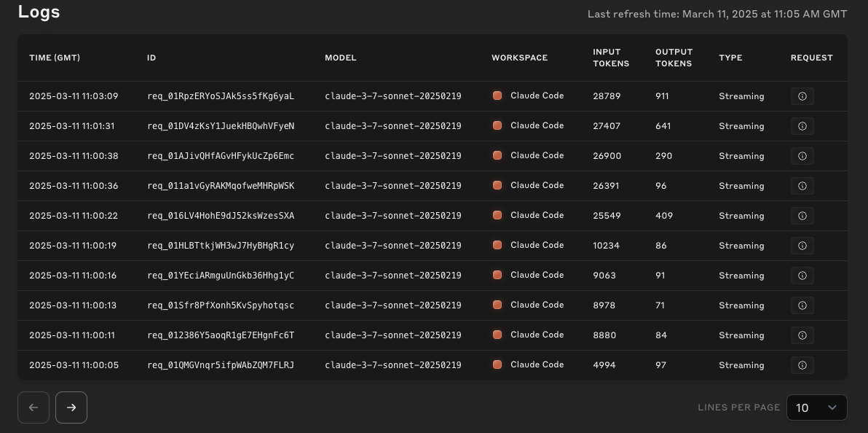Click Streaming type in 11:00:36 row

(x=741, y=186)
